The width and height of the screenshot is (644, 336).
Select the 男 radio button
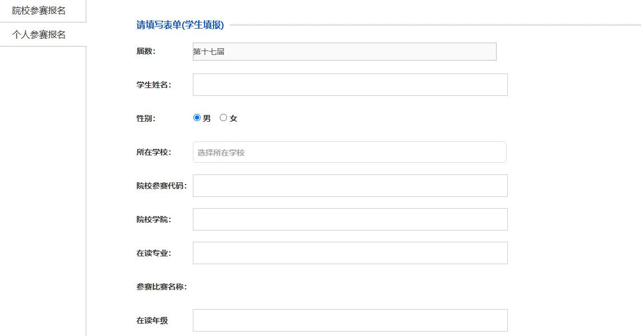pos(197,118)
